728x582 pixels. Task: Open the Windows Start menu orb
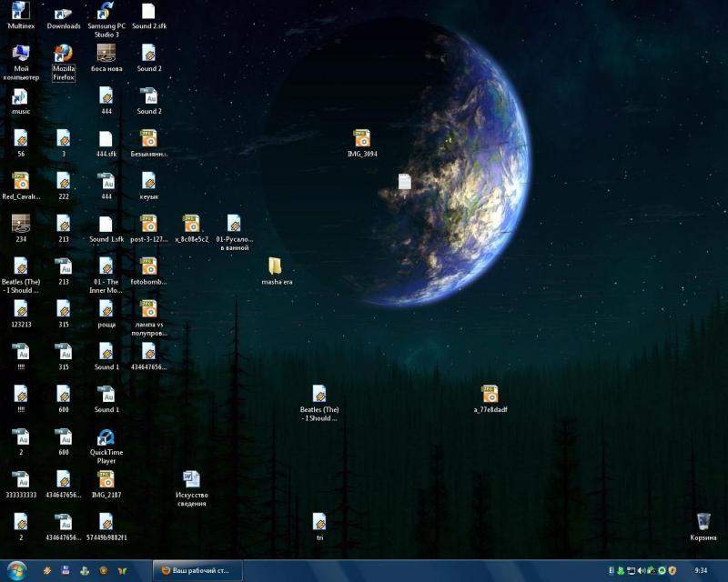pyautogui.click(x=17, y=570)
